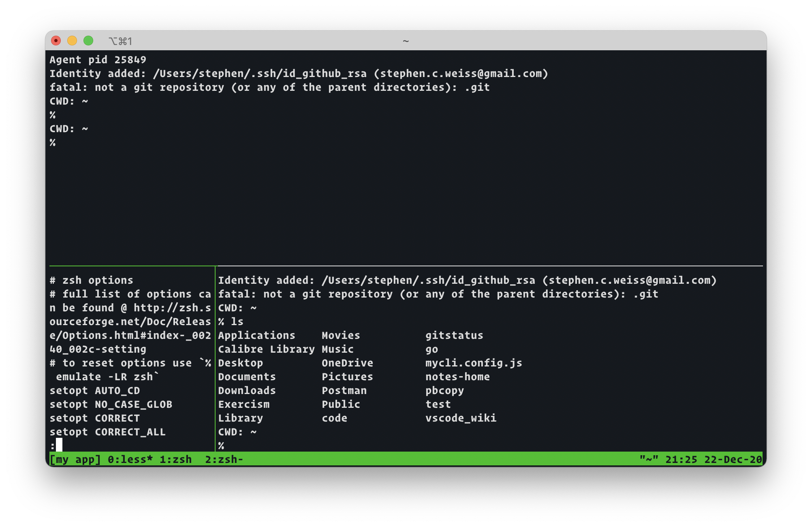Click the [my app] session name
Image resolution: width=812 pixels, height=527 pixels.
point(75,459)
